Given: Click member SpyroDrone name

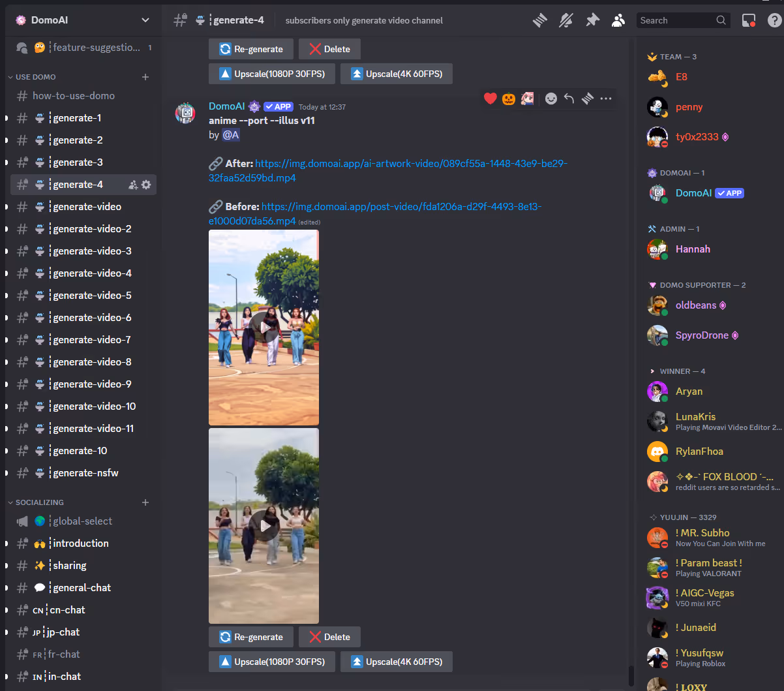Looking at the screenshot, I should (x=702, y=335).
